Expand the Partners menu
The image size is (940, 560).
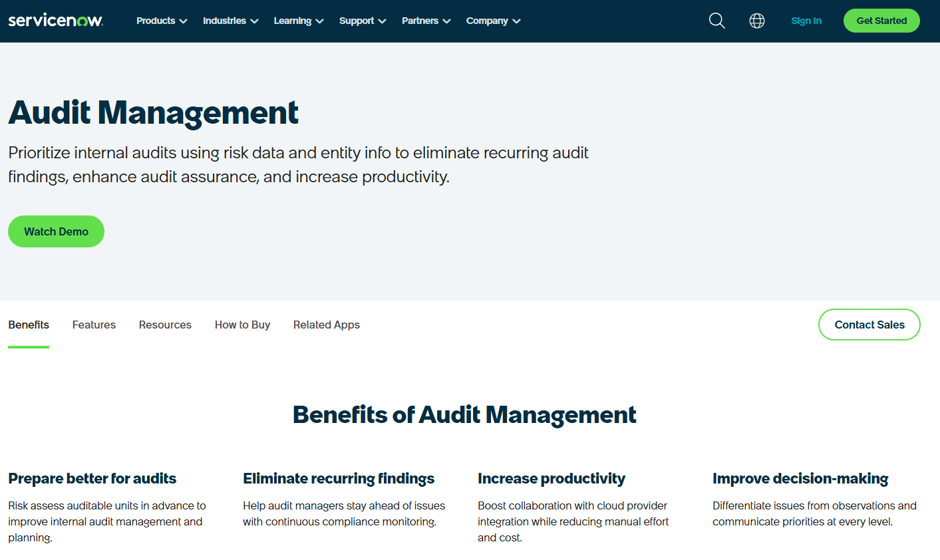tap(426, 21)
